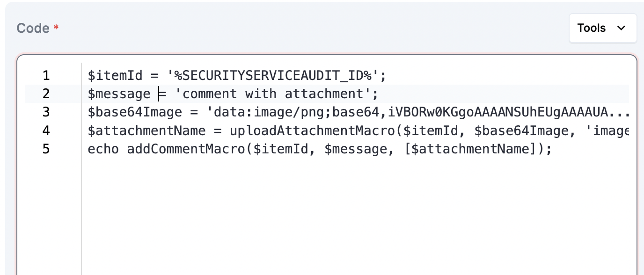The width and height of the screenshot is (644, 275).
Task: Click gutter line number 4
Action: coord(46,130)
